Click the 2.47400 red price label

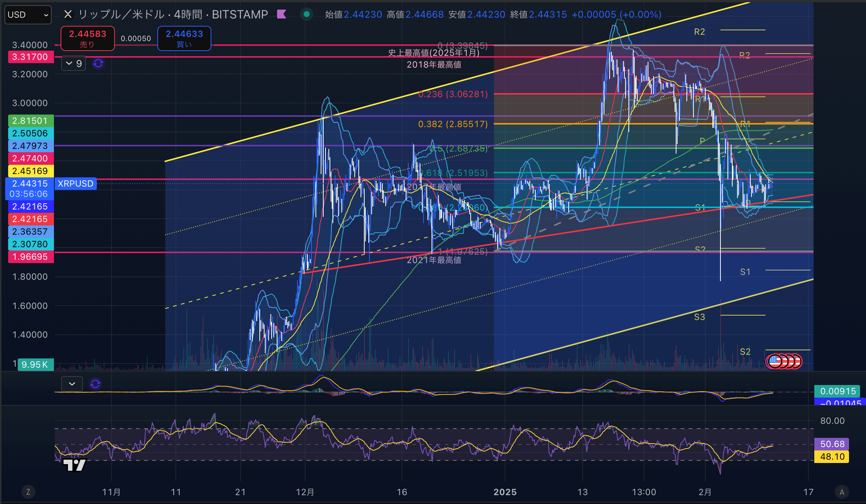click(30, 159)
